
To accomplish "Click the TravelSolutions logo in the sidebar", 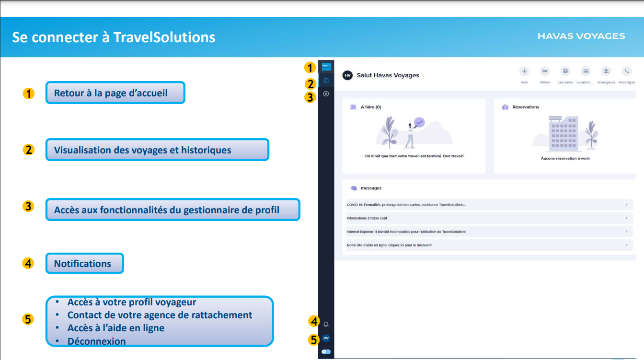I will (326, 66).
